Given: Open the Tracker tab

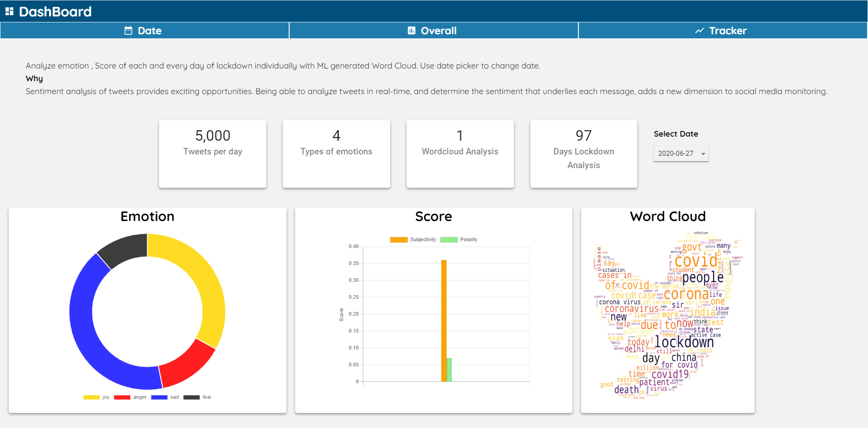Looking at the screenshot, I should point(723,31).
